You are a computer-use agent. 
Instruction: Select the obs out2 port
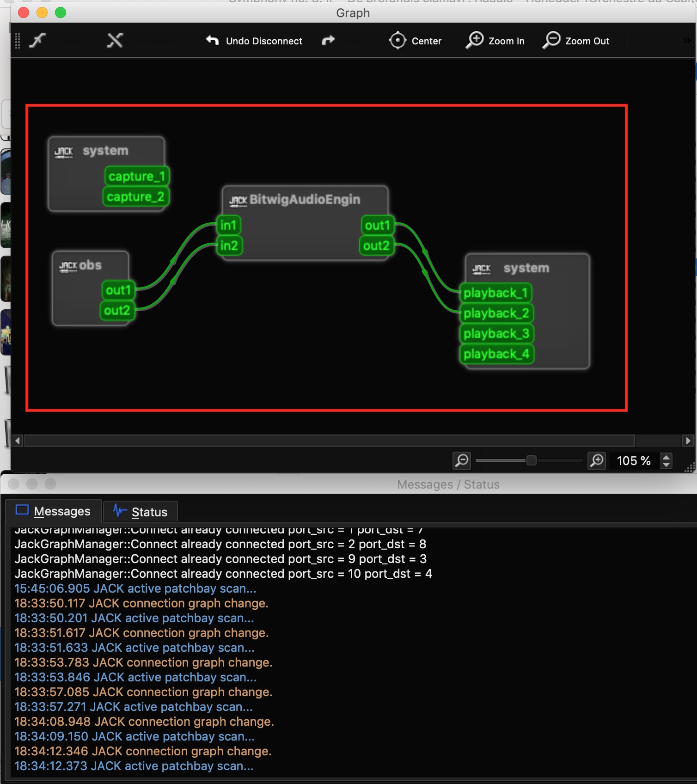[x=117, y=310]
